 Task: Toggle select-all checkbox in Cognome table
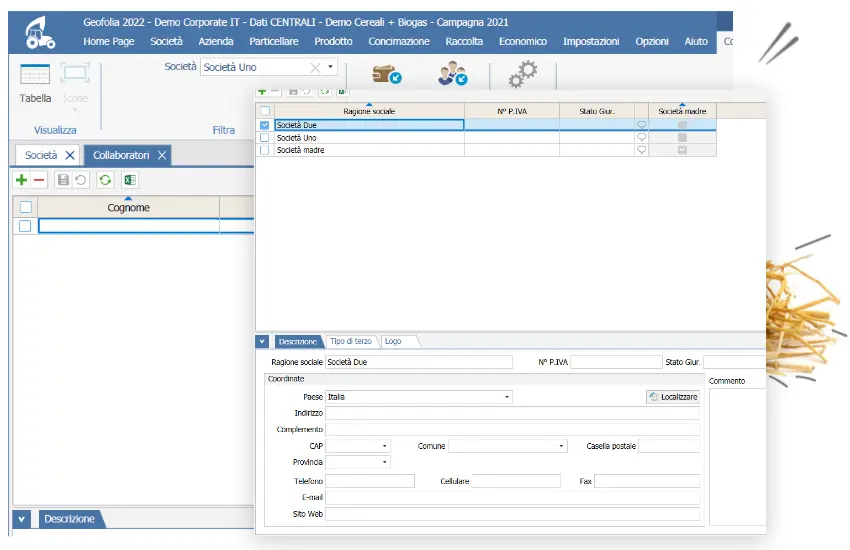click(25, 207)
